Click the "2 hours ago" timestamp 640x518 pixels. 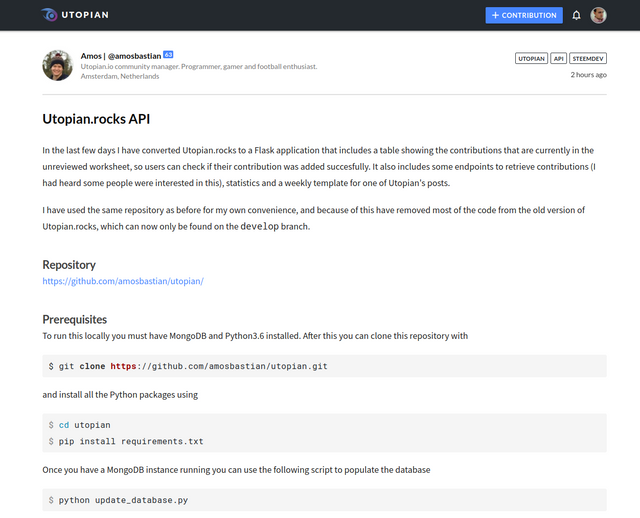(x=588, y=75)
